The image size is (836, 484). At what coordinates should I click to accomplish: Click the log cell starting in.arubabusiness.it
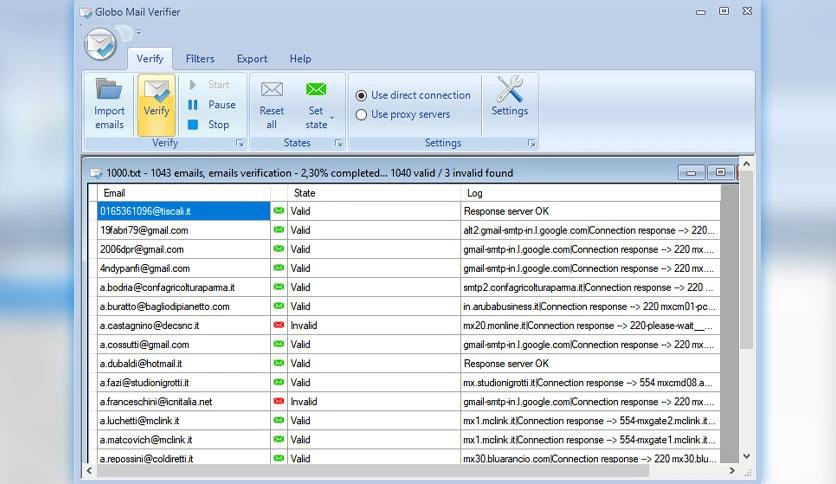(590, 306)
